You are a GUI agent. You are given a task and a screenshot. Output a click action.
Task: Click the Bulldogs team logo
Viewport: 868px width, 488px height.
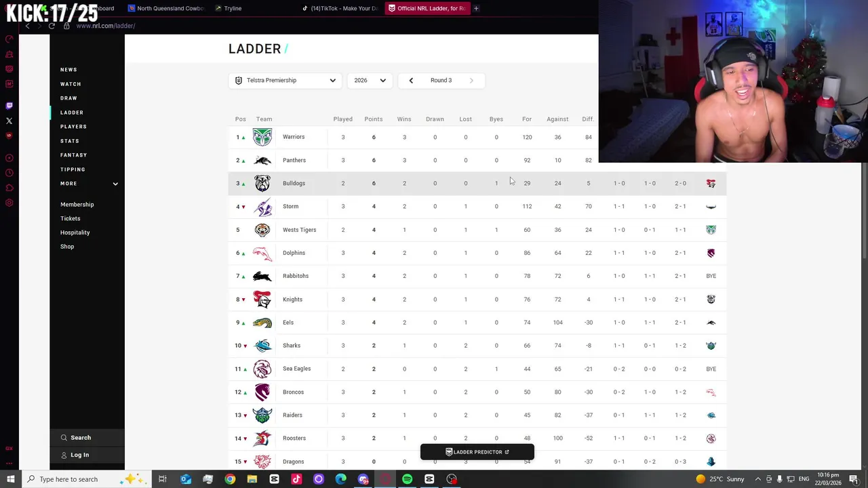pos(262,183)
